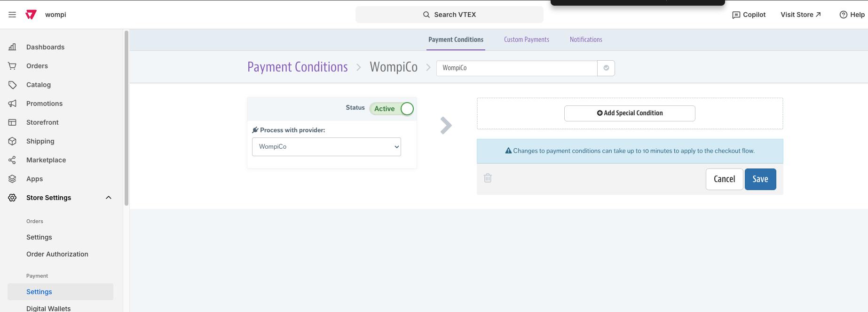Click the WompiCo rule name field

(x=517, y=68)
